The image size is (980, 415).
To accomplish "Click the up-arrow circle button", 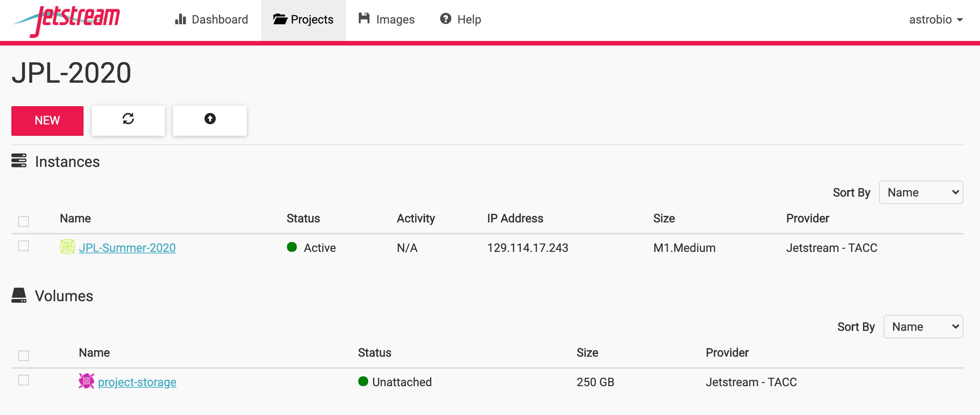I will pyautogui.click(x=210, y=120).
